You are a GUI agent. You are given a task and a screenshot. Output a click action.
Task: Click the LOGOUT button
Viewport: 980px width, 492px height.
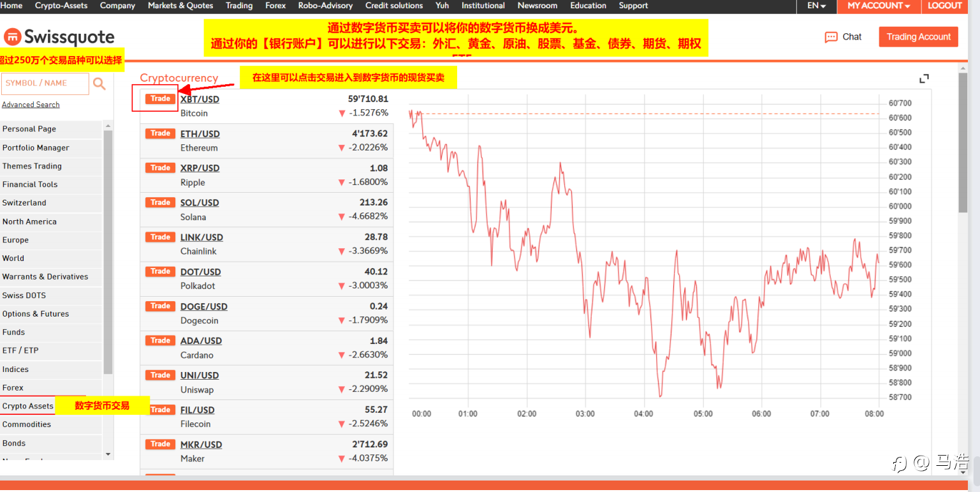[945, 6]
